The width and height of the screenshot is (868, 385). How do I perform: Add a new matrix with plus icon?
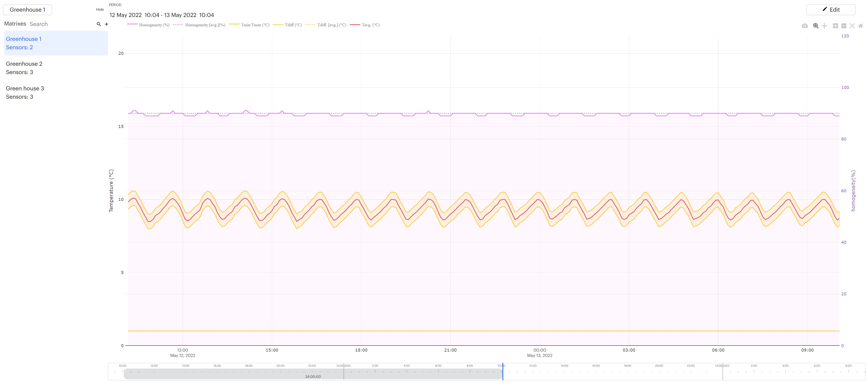(x=107, y=24)
